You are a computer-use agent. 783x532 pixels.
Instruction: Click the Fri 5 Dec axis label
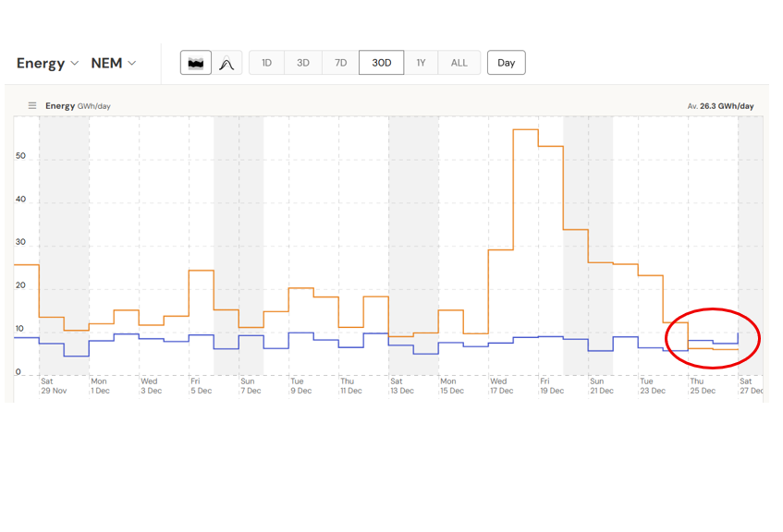[201, 386]
